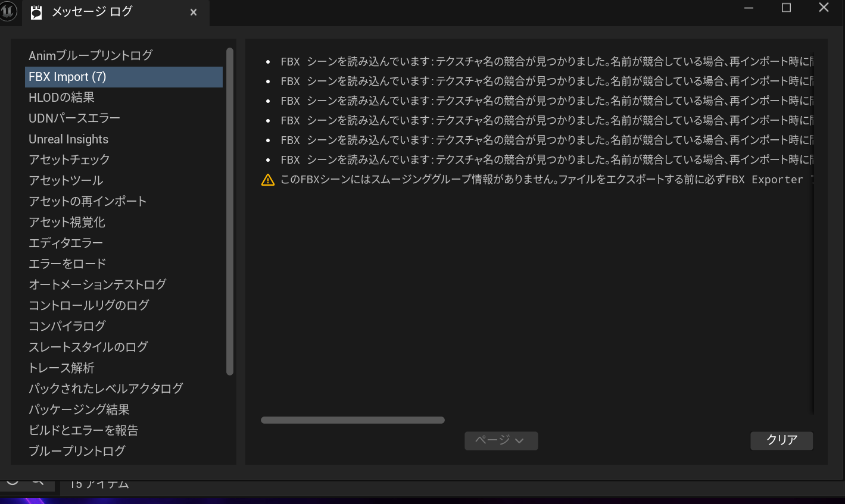Click the smoothing group warning message
845x504 pixels.
tap(537, 180)
